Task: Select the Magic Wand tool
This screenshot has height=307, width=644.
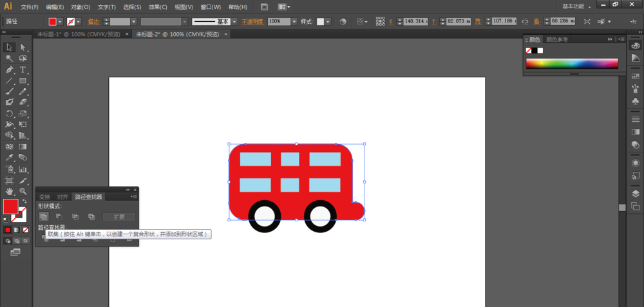Action: tap(10, 59)
